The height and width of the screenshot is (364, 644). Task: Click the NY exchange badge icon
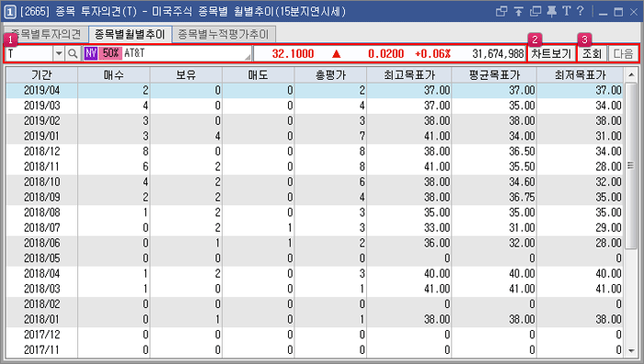(x=91, y=53)
